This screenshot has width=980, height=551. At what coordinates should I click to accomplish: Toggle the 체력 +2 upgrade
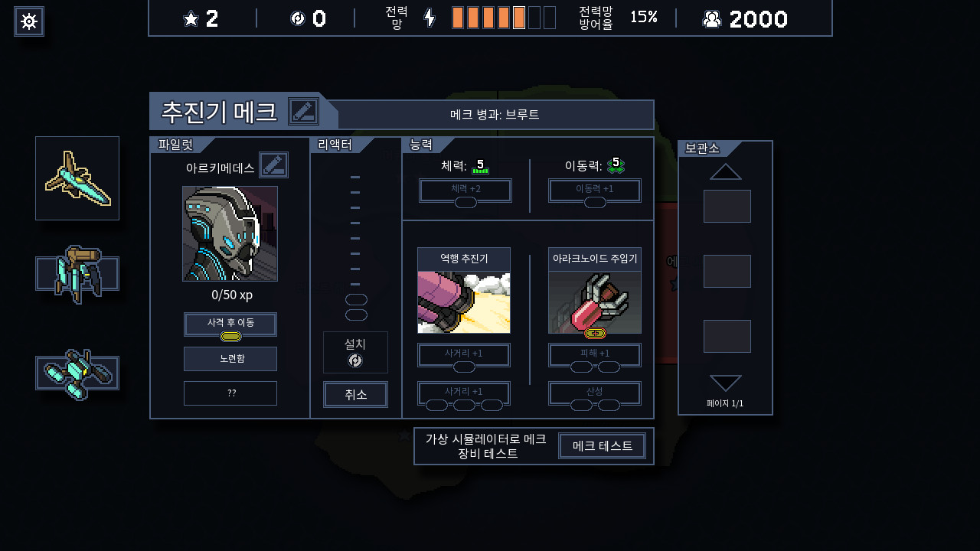tap(465, 191)
